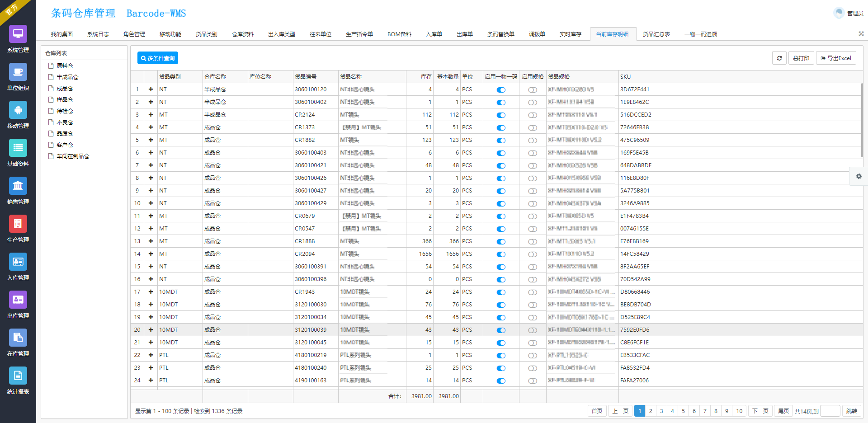Switch to the 一物一码追溯 tab
The height and width of the screenshot is (423, 868).
click(701, 34)
